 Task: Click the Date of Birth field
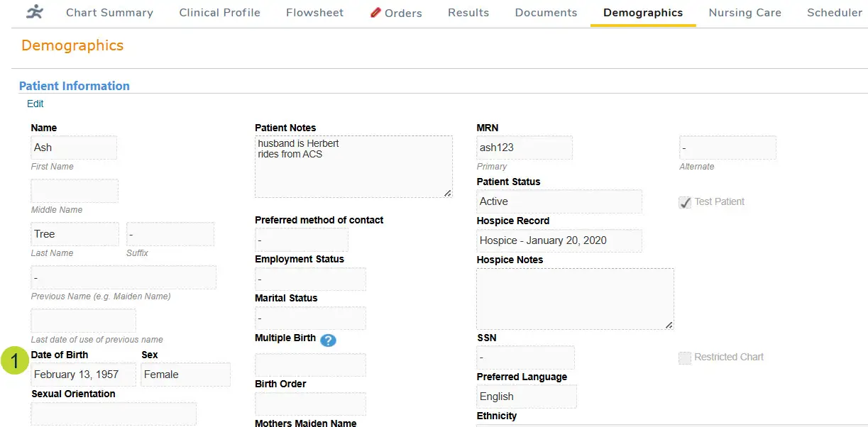[x=83, y=375]
